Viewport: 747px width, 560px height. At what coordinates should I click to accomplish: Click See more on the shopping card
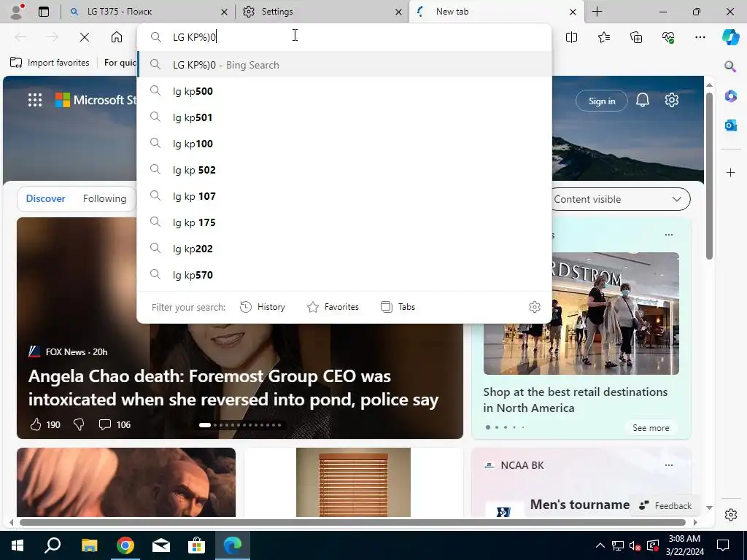point(651,427)
